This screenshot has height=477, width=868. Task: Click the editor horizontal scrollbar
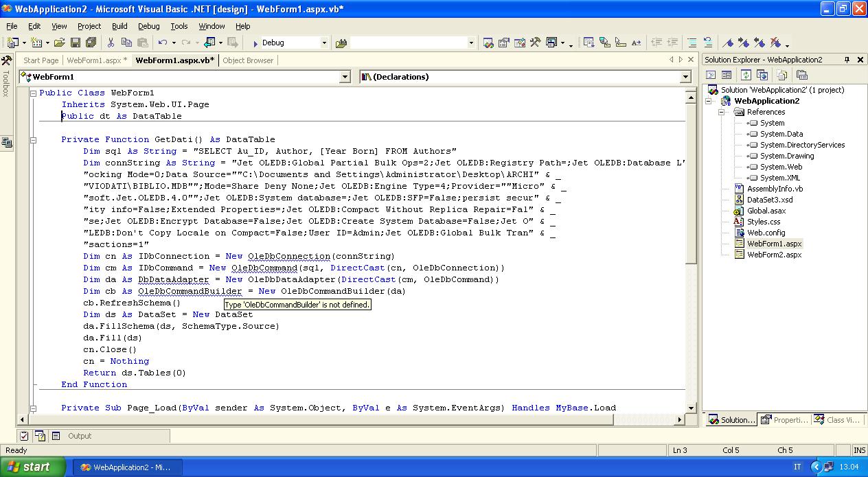[350, 419]
